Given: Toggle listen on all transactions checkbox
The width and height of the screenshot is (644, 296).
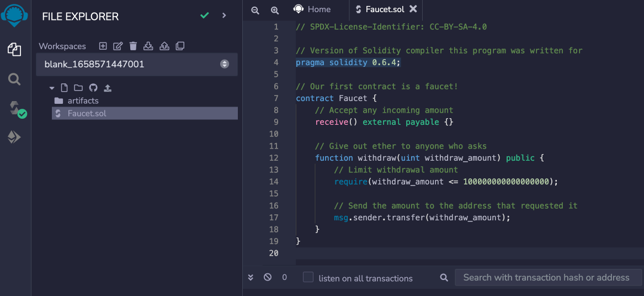Looking at the screenshot, I should (x=308, y=277).
